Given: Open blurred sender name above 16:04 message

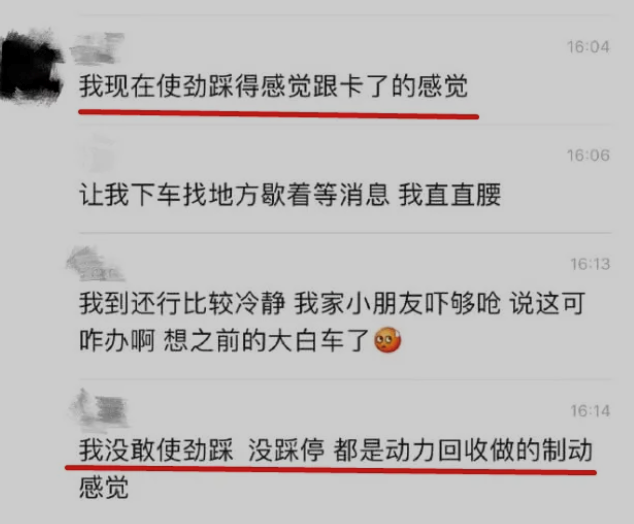Looking at the screenshot, I should tap(97, 49).
